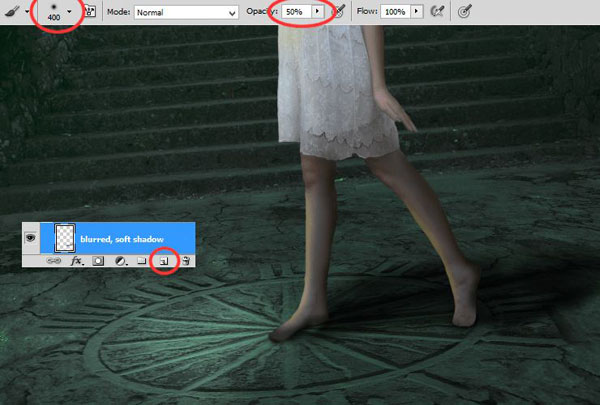Click the layer name blurred, soft shadow
The width and height of the screenshot is (600, 405).
click(122, 239)
